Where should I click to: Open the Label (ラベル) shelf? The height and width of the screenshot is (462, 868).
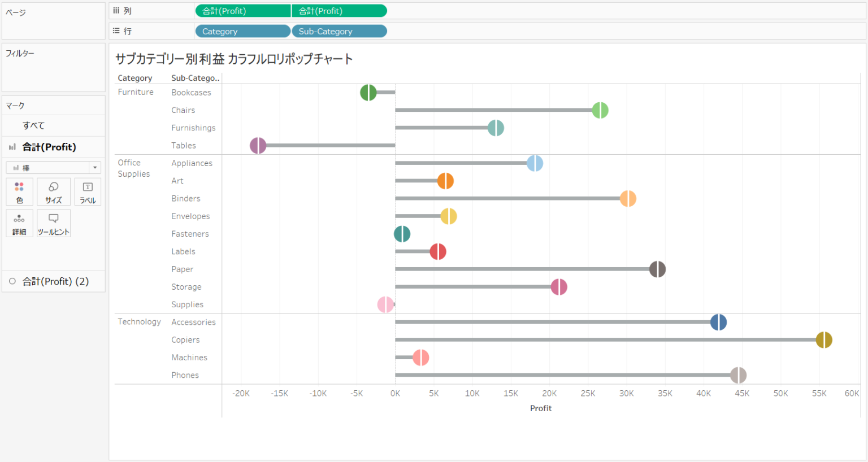(88, 191)
